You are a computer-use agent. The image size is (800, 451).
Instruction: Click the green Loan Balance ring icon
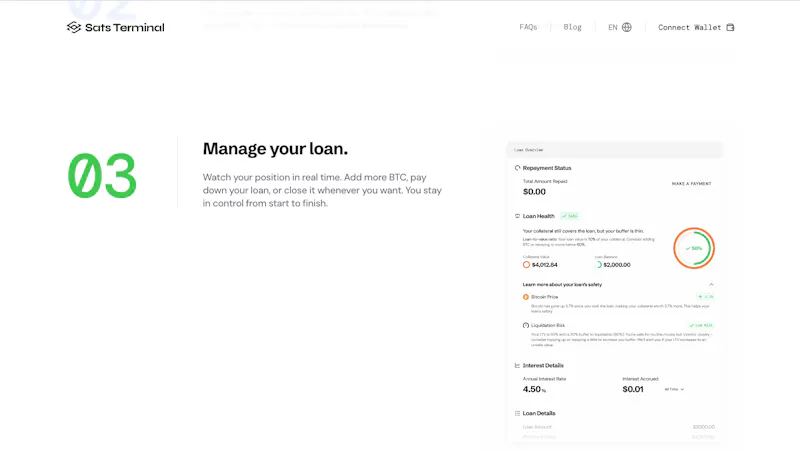coord(598,265)
